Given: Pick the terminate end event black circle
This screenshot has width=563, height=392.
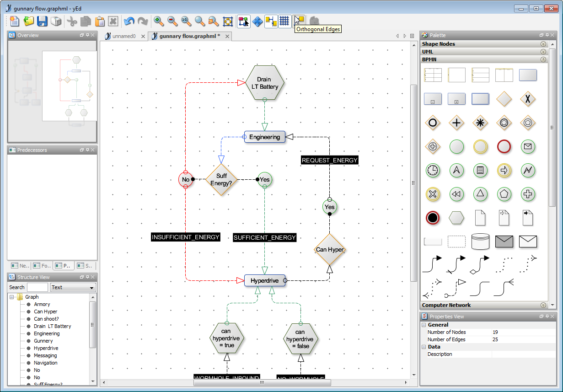Looking at the screenshot, I should pyautogui.click(x=433, y=218).
